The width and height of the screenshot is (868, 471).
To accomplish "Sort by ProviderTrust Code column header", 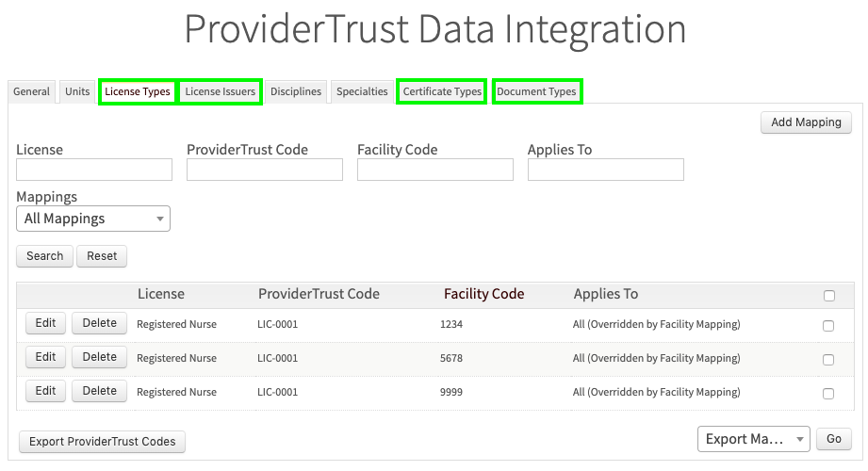I will point(319,294).
